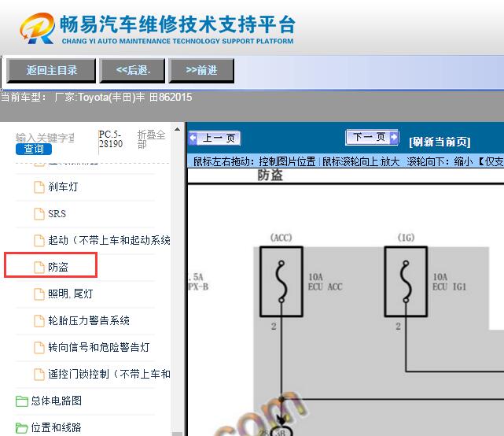
Task: Open 轮胎压力警告系统 entry
Action: 89,320
